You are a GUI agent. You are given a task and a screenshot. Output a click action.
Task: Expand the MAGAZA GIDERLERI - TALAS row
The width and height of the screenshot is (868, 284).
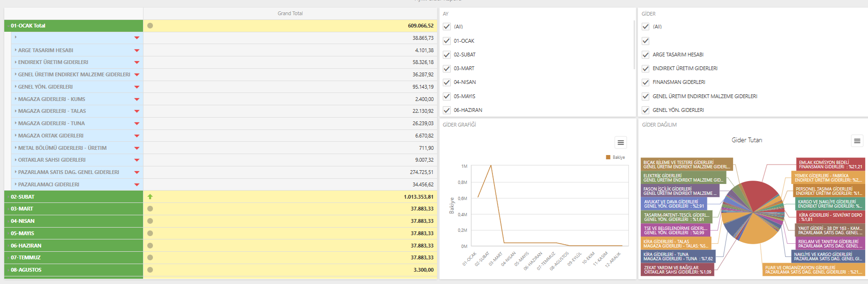(x=16, y=111)
